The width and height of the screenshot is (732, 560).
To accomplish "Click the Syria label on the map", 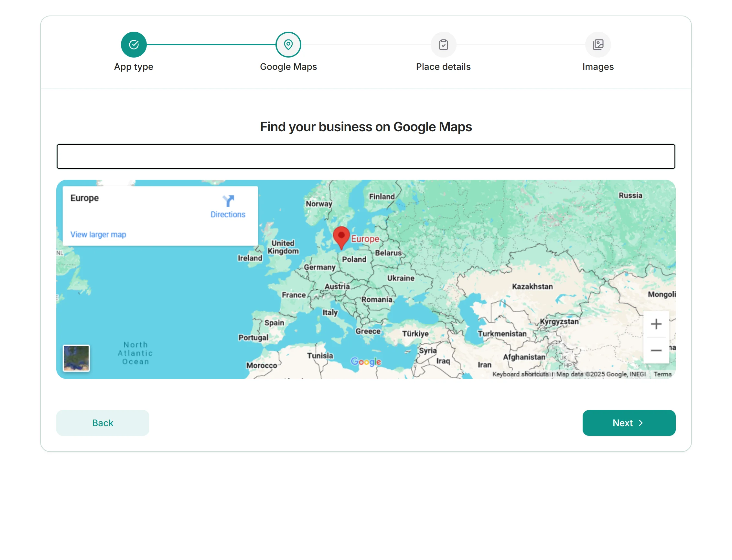I will tap(427, 350).
